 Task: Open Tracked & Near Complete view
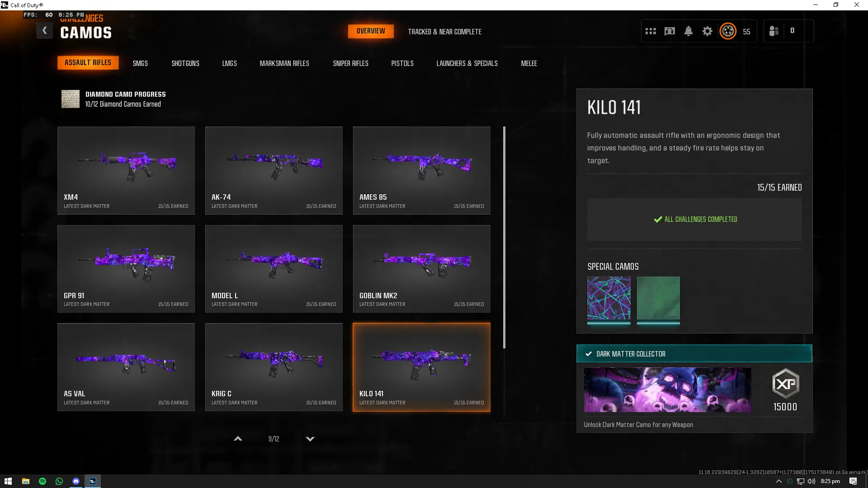[444, 32]
